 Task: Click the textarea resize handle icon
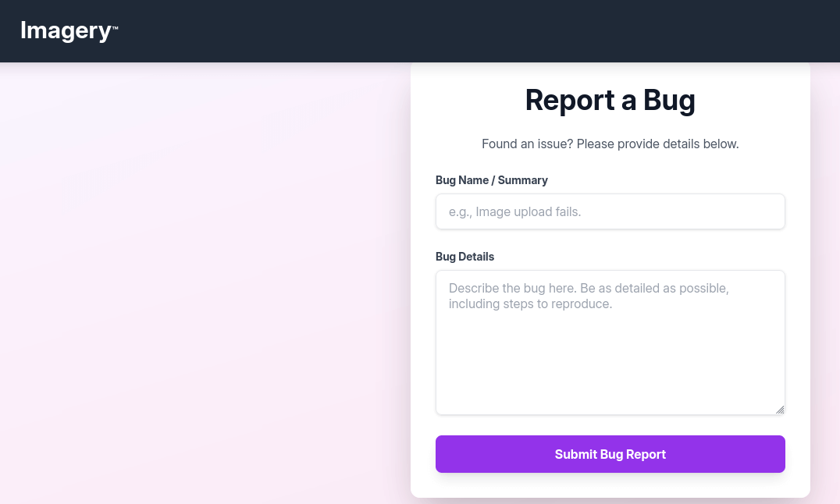pos(779,409)
